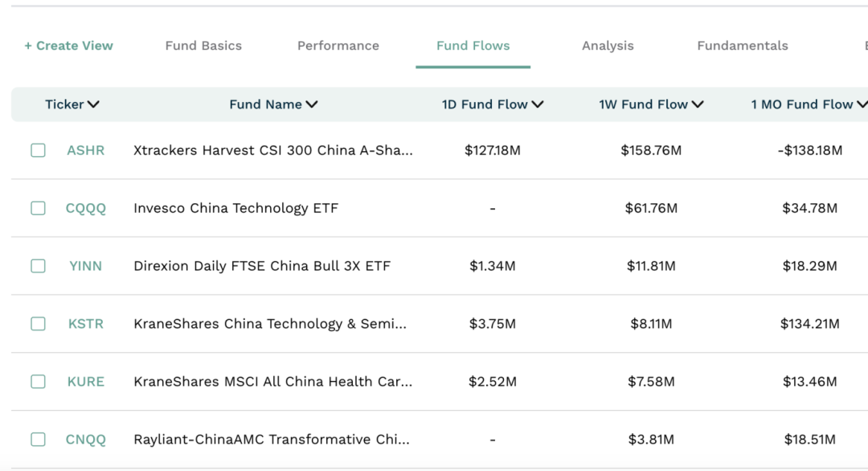Open the KURE ticker link
Viewport: 868px width, 471px height.
coord(86,382)
